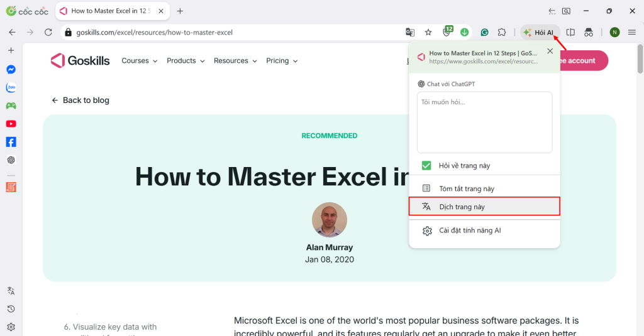The height and width of the screenshot is (336, 644).
Task: Close the AI popup panel
Action: tap(550, 51)
